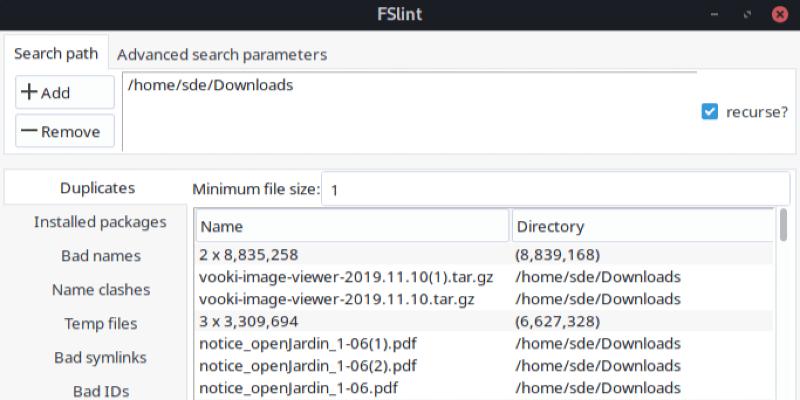Close the FSlint window
The width and height of the screenshot is (800, 400).
click(x=778, y=14)
